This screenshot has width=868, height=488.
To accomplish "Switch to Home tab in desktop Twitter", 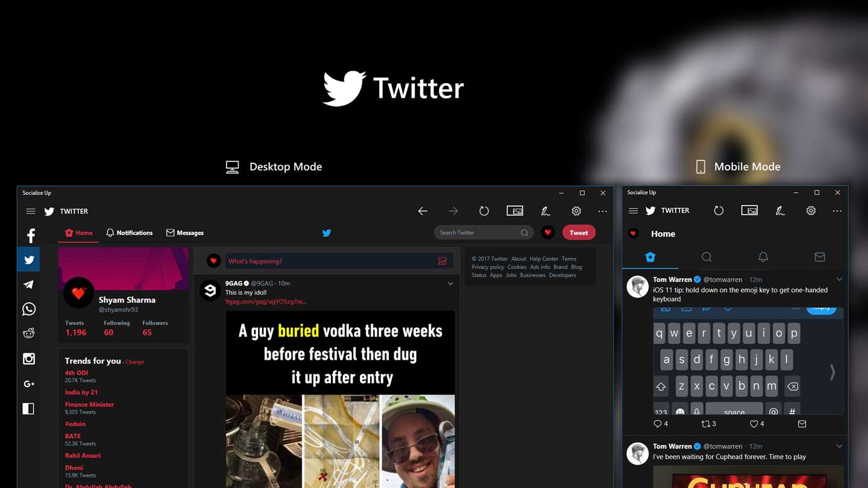I will point(78,233).
